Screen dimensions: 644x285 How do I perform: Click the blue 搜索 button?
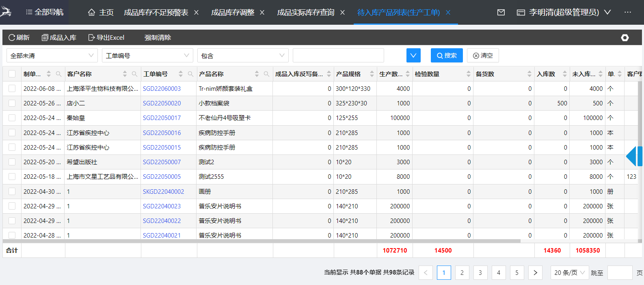pos(447,56)
